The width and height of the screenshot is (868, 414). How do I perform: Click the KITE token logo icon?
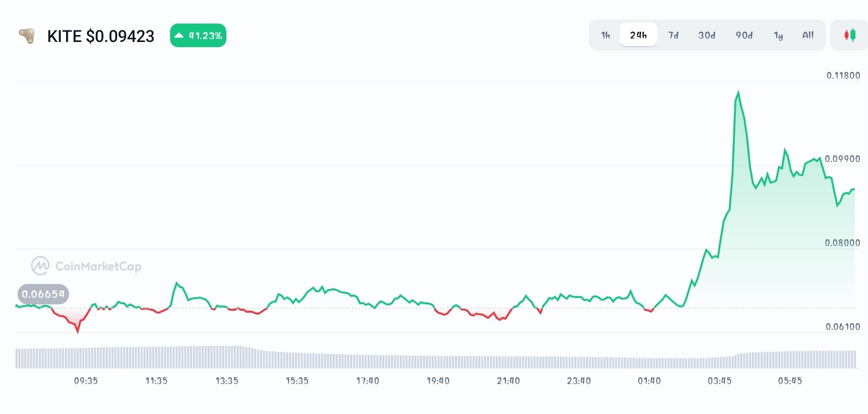click(26, 36)
